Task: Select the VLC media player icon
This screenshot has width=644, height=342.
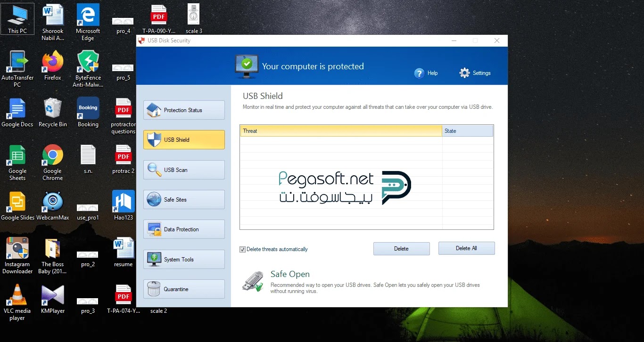Action: click(17, 302)
